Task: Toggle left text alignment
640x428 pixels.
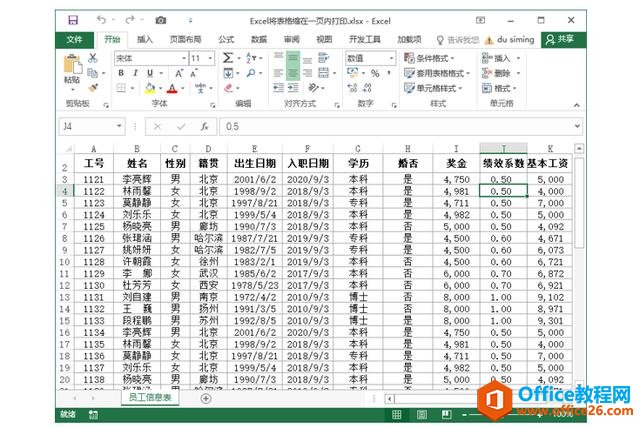Action: click(x=278, y=73)
